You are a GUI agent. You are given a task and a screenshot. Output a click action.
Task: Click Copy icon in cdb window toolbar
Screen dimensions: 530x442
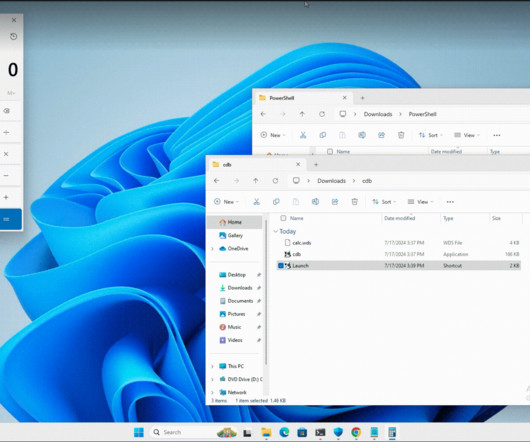pos(276,202)
